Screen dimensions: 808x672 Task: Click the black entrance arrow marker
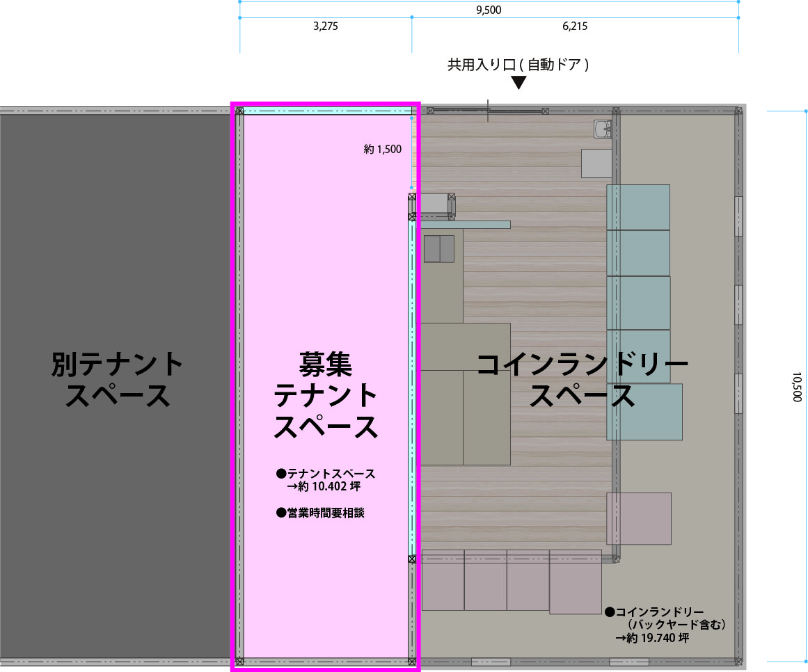point(518,82)
